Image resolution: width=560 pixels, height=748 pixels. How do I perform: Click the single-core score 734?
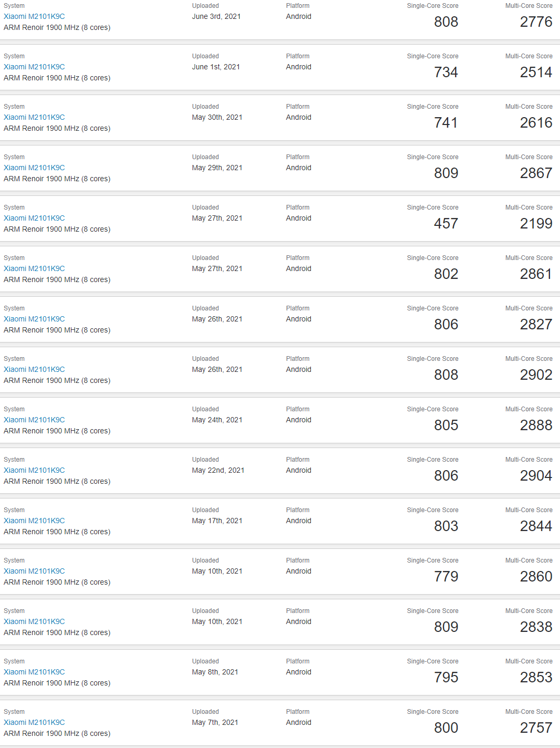(446, 72)
